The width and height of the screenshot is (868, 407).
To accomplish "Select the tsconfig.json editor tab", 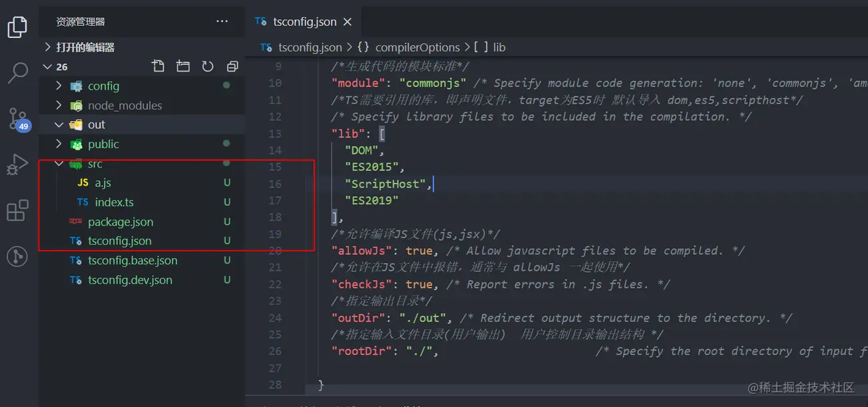I will (304, 22).
